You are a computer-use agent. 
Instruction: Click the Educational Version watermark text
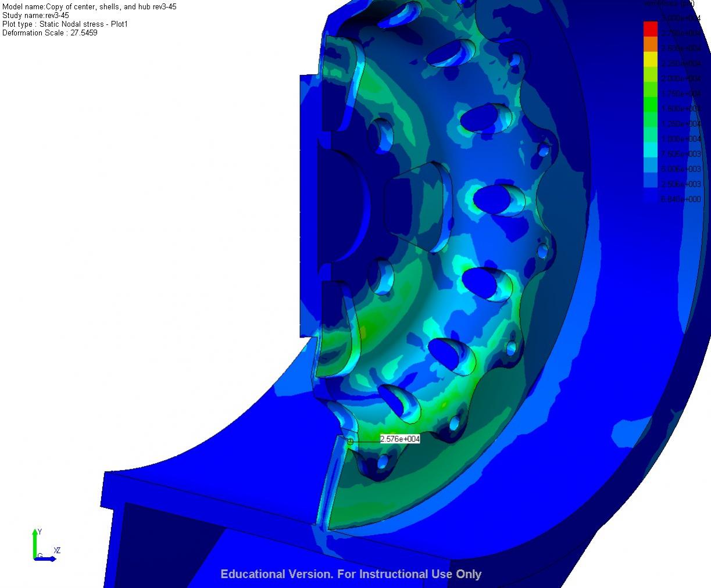[x=351, y=574]
